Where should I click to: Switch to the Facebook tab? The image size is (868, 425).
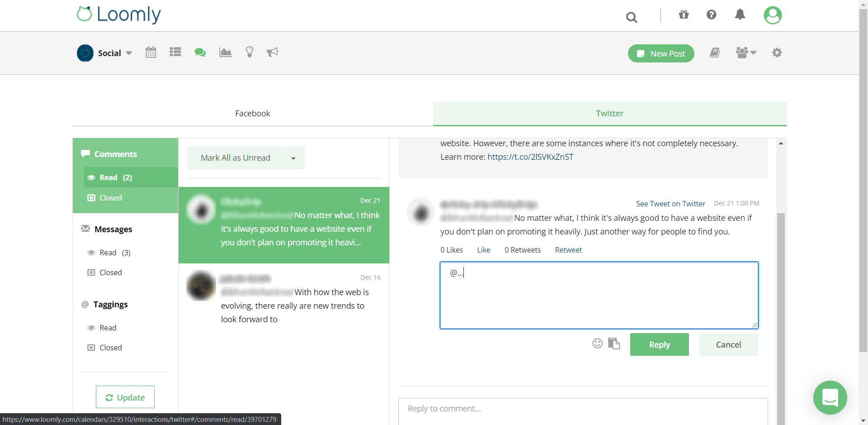[x=253, y=114]
